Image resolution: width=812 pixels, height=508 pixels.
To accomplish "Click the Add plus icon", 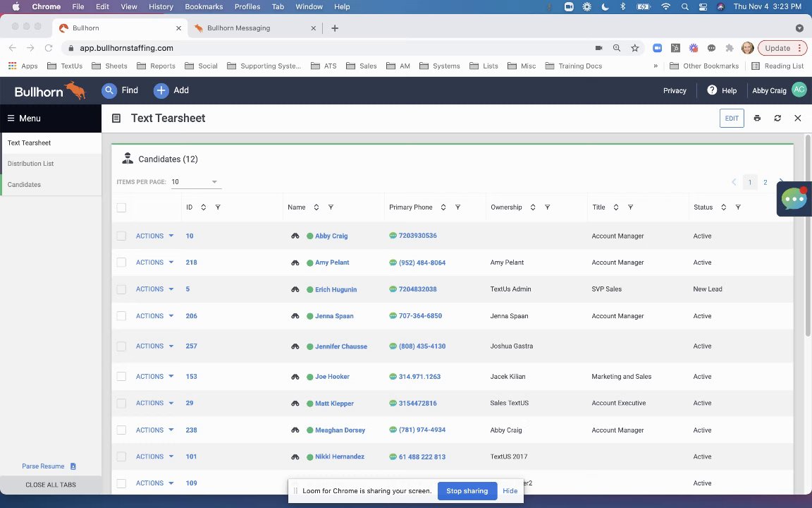I will point(161,91).
